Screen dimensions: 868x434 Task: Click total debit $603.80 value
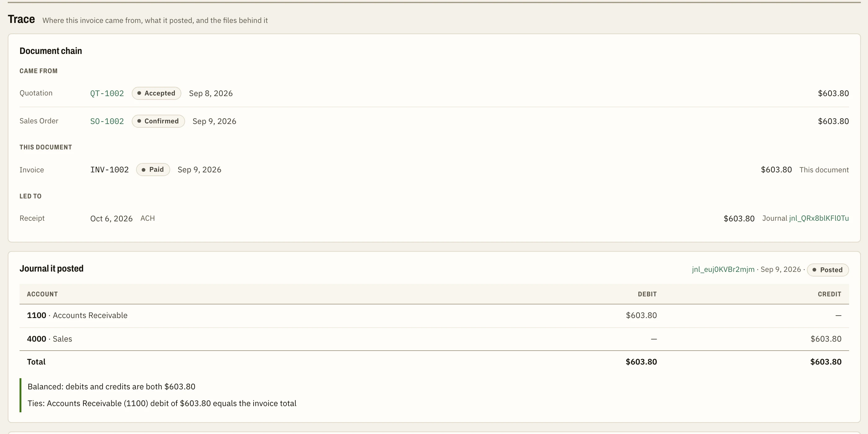coord(641,362)
